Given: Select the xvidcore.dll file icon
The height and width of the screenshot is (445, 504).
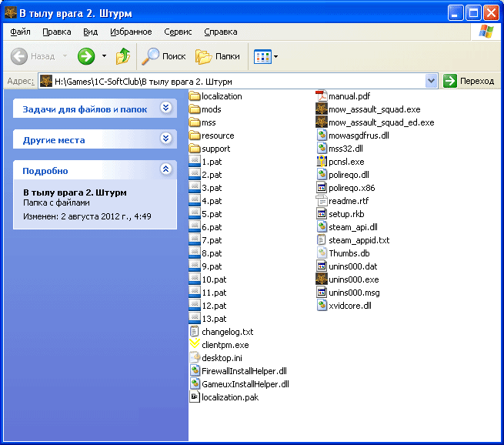Looking at the screenshot, I should click(322, 305).
